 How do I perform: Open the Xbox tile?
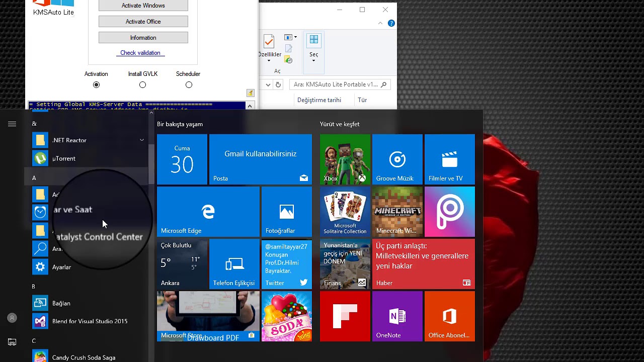click(345, 159)
